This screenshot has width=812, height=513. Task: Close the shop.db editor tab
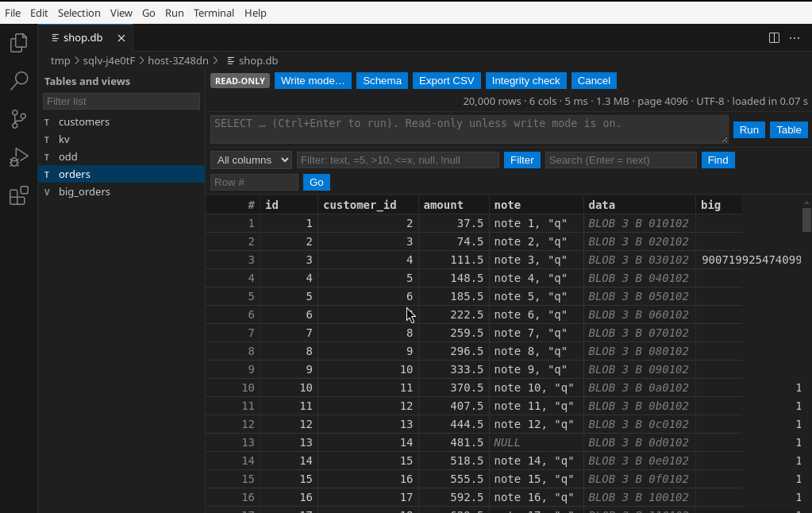pos(121,38)
